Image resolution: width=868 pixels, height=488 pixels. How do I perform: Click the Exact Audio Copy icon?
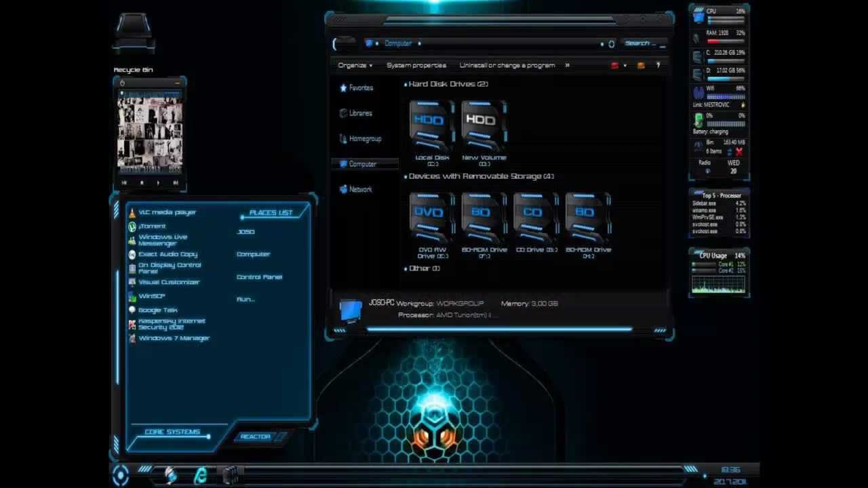[x=132, y=254]
